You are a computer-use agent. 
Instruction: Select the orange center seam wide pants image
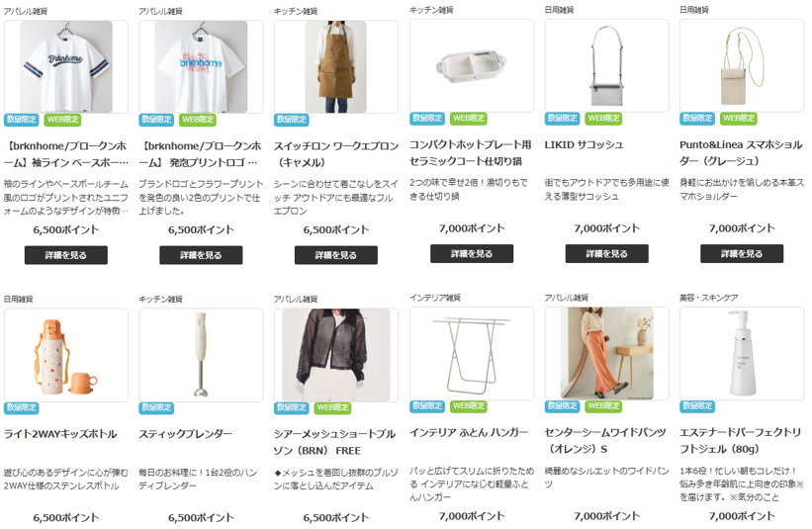click(607, 354)
